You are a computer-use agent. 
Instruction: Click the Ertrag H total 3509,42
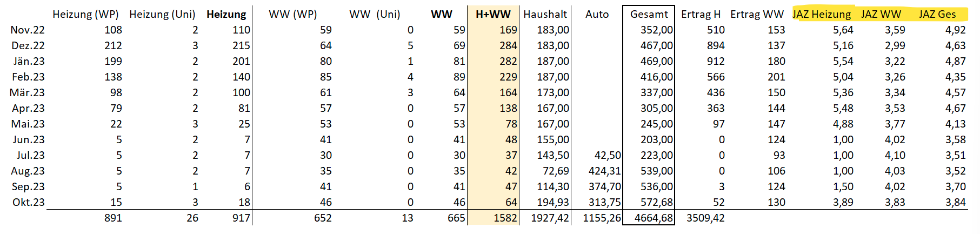point(705,218)
